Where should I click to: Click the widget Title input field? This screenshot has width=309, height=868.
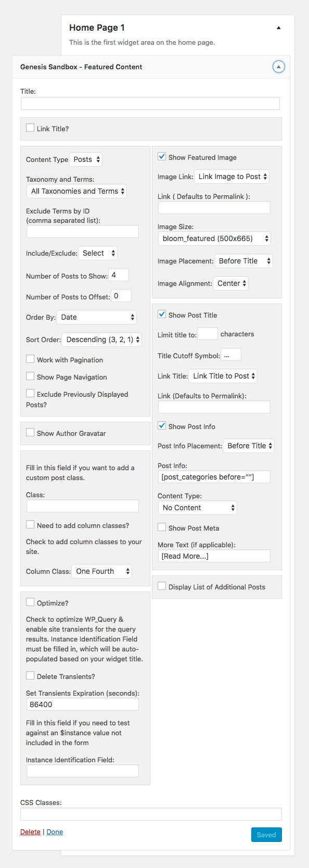150,103
